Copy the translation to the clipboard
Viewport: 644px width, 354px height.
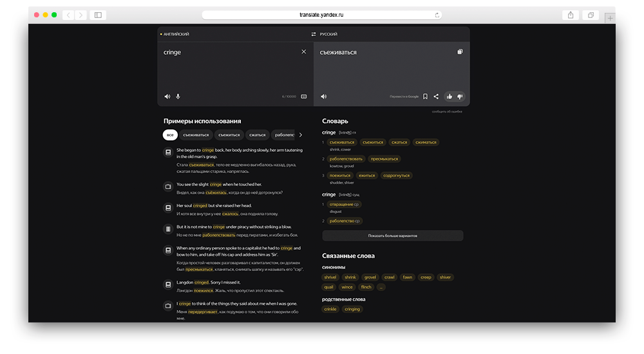460,51
